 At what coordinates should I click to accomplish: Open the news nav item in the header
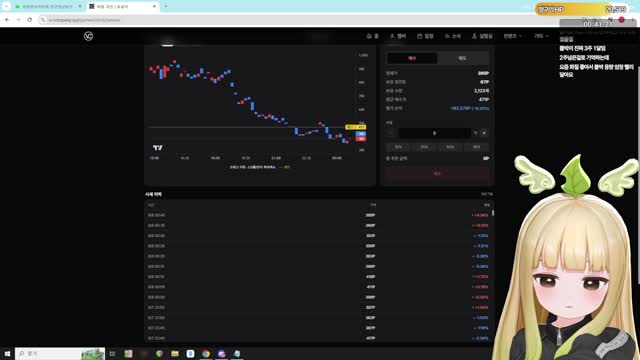pos(453,36)
